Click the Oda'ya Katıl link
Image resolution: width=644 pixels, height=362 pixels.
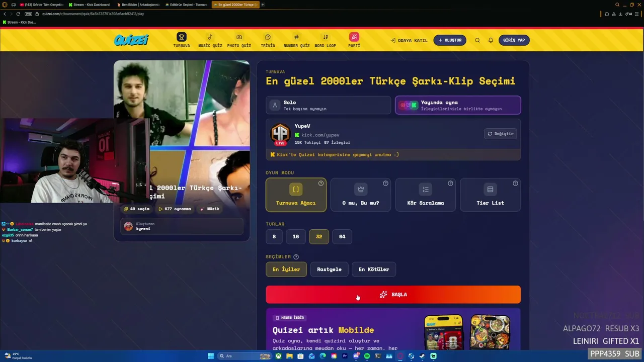pos(409,40)
